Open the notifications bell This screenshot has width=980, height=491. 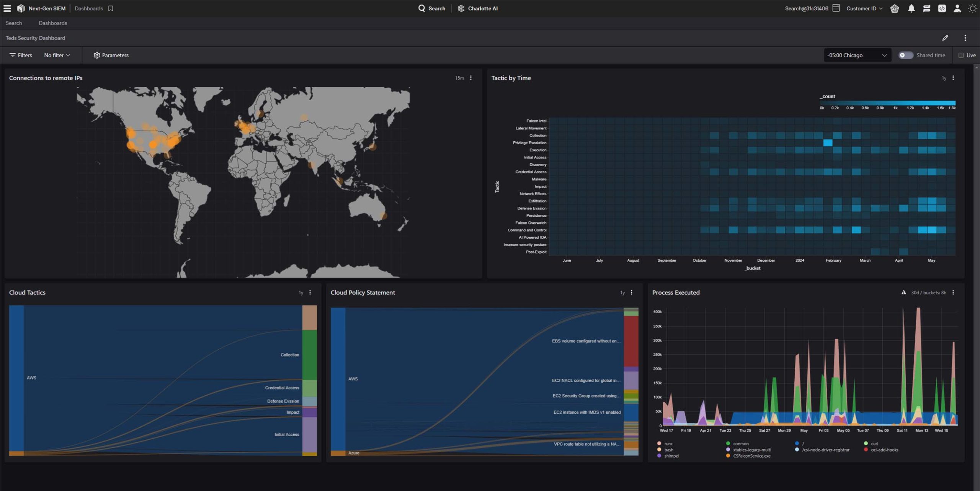(911, 8)
